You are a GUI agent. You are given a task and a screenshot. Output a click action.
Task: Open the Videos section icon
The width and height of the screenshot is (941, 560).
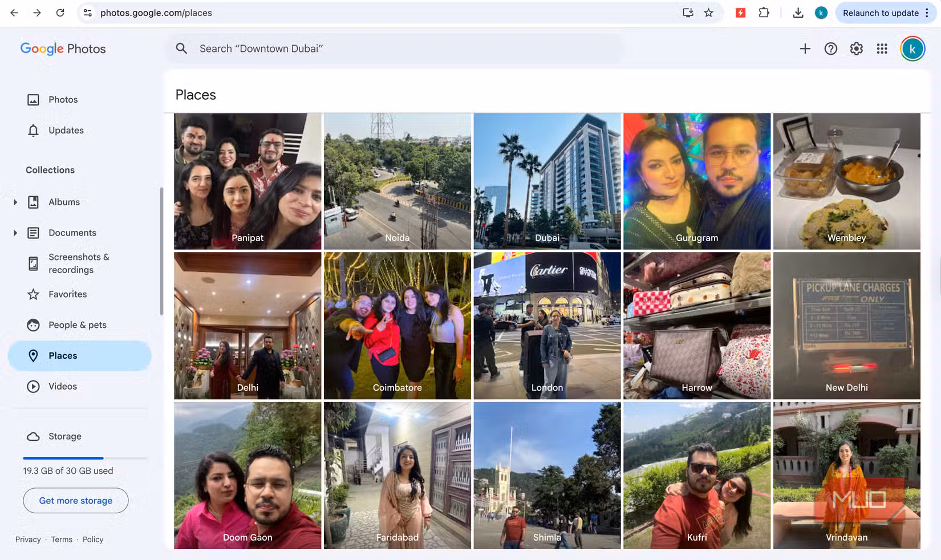click(x=34, y=386)
